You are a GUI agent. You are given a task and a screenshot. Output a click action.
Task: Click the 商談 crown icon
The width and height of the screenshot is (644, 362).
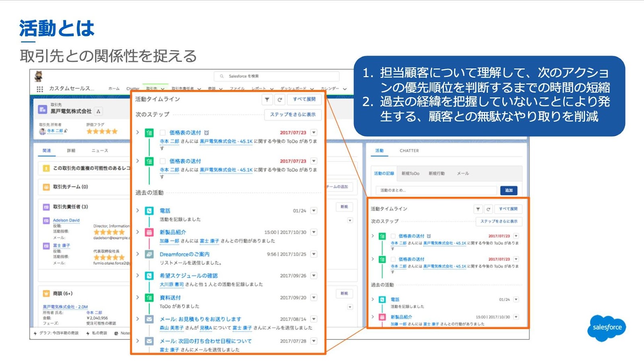(x=46, y=294)
